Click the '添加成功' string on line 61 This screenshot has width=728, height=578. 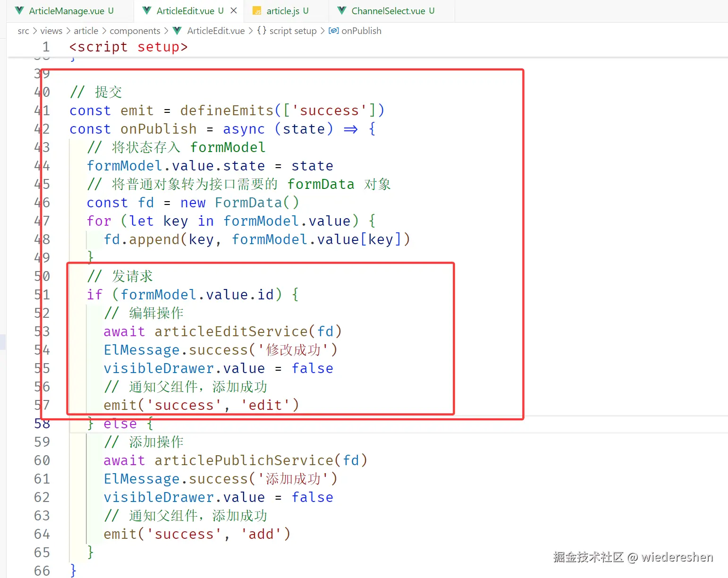pos(293,479)
